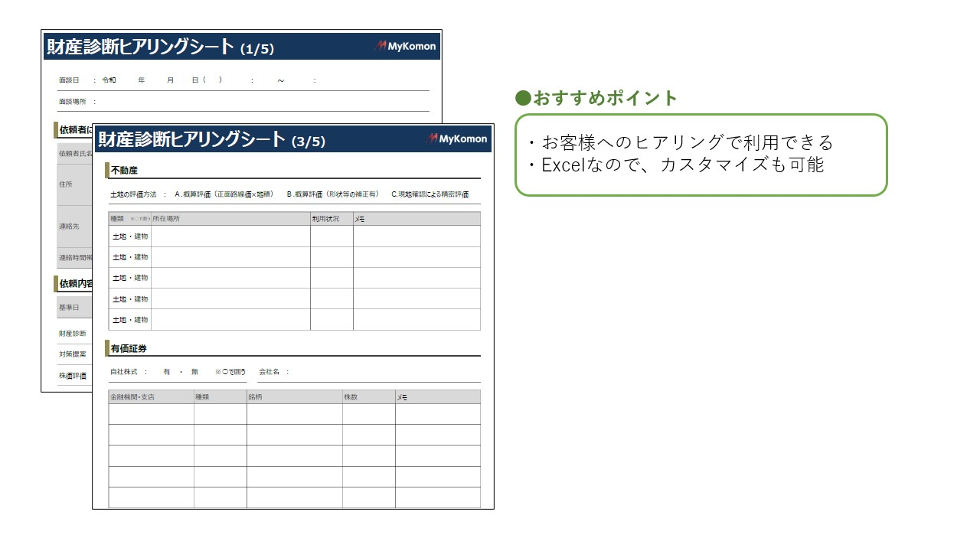
Task: Click the 金融機関・支店 column header
Action: (132, 397)
